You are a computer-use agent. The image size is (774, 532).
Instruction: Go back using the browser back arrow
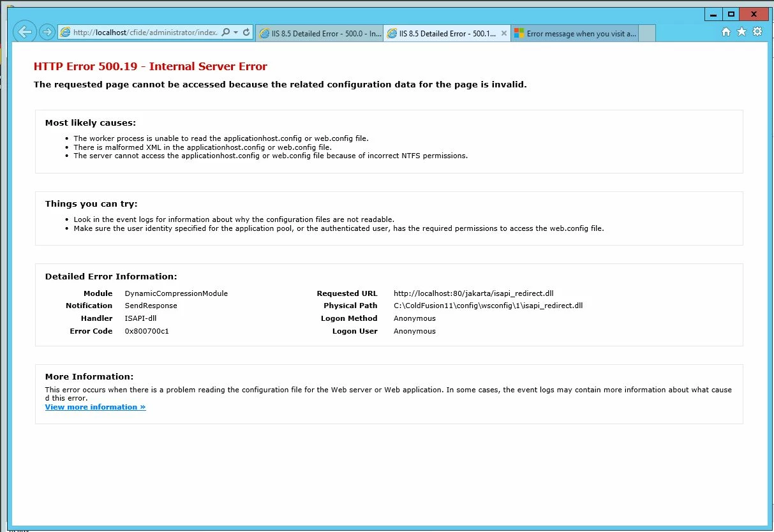24,32
